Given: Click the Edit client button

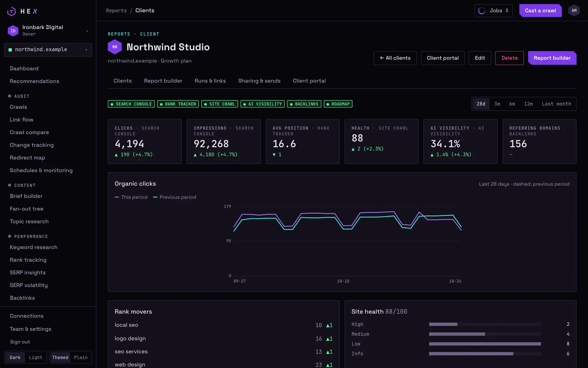Looking at the screenshot, I should pyautogui.click(x=480, y=58).
